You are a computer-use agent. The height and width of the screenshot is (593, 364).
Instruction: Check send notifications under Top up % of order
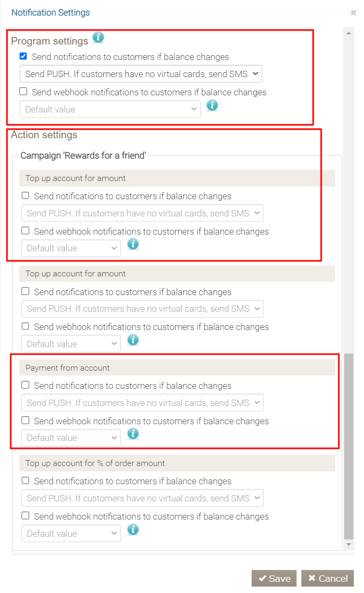tap(25, 481)
